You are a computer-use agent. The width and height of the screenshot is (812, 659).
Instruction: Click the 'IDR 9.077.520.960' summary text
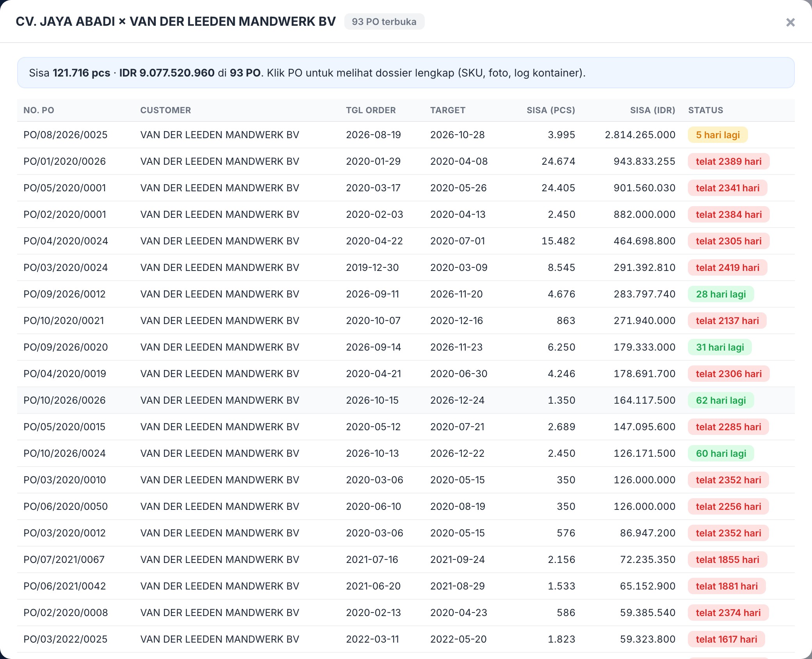pyautogui.click(x=167, y=73)
